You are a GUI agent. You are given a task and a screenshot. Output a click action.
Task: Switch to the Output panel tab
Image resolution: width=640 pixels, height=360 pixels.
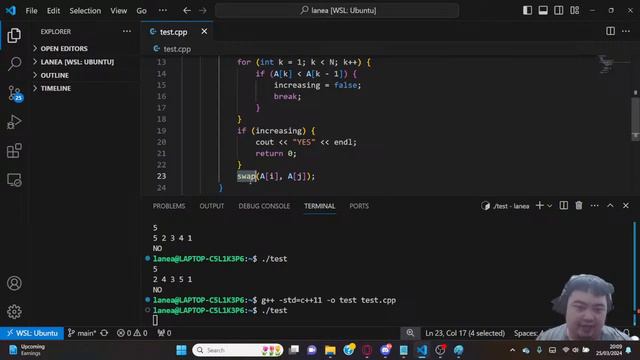[211, 206]
